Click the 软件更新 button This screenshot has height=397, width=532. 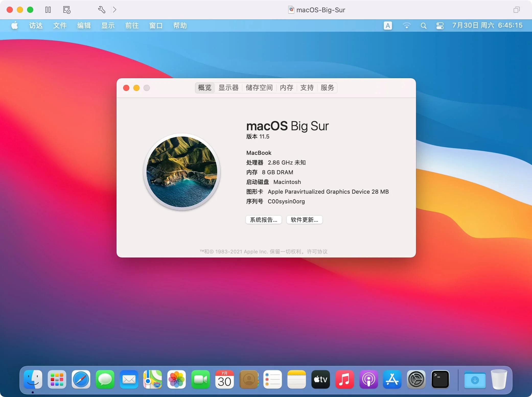304,220
